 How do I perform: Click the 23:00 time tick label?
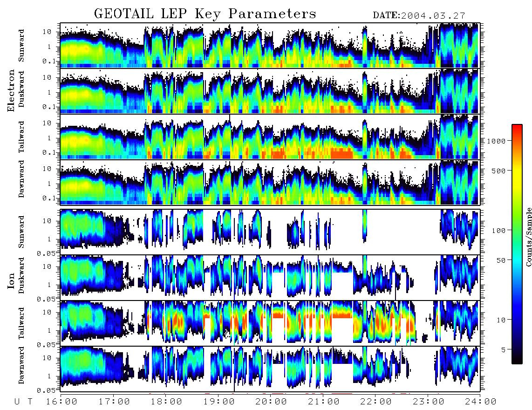click(429, 402)
